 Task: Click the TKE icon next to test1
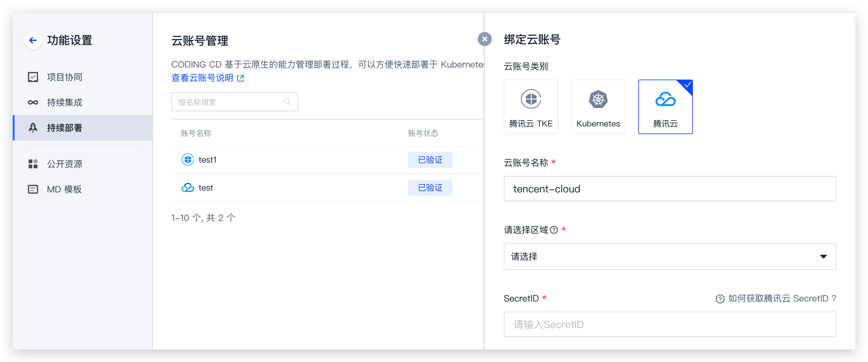coord(188,160)
